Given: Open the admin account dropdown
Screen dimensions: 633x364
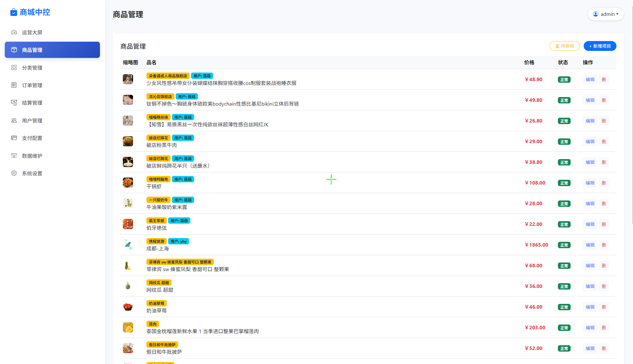Looking at the screenshot, I should pyautogui.click(x=606, y=14).
